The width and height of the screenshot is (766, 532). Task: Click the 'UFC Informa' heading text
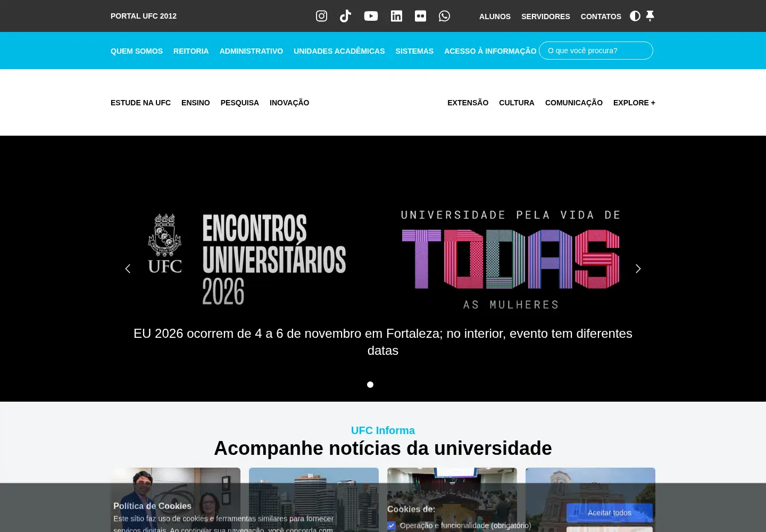point(383,430)
